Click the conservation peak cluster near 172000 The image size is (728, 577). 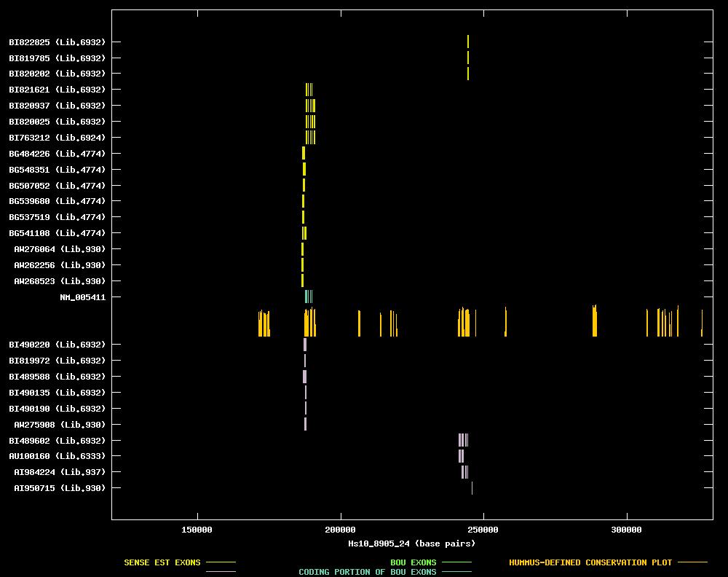point(264,323)
